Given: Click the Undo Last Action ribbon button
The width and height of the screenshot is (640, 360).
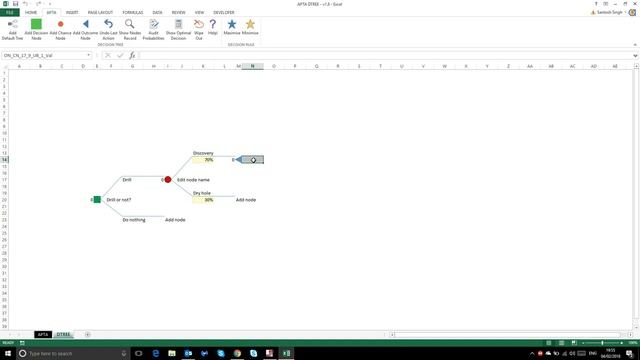Looking at the screenshot, I should point(108,29).
